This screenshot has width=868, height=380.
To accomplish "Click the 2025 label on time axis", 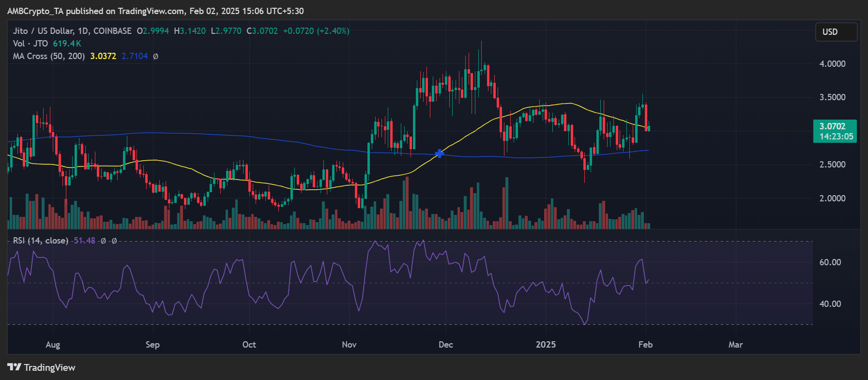I will pyautogui.click(x=546, y=345).
